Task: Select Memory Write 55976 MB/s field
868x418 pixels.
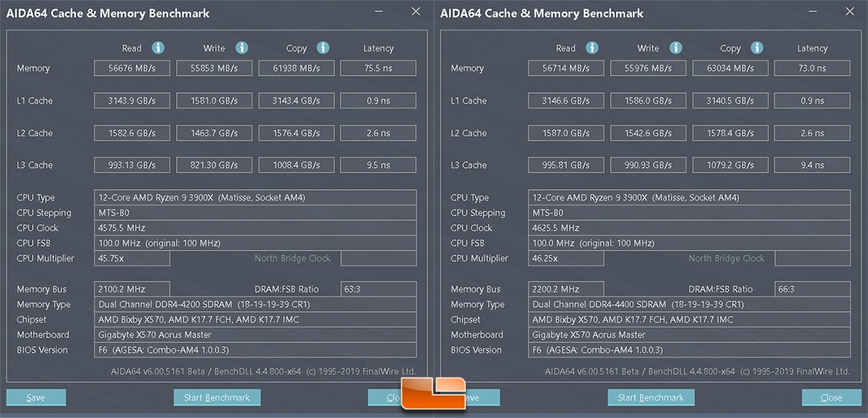Action: (x=649, y=68)
